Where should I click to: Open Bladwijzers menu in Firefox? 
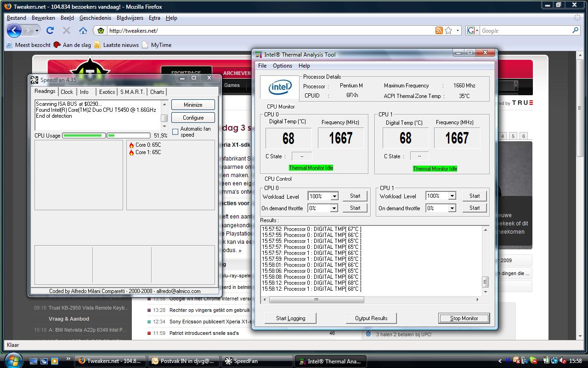point(130,18)
